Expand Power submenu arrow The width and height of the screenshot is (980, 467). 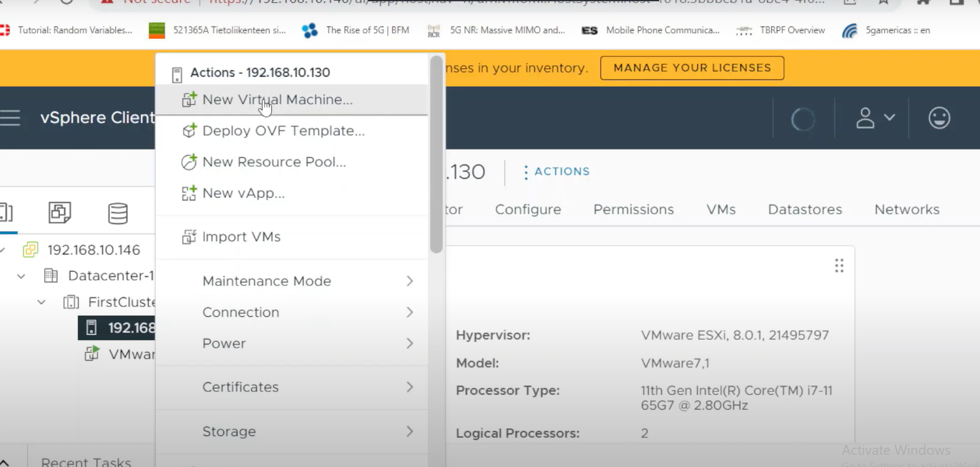[409, 343]
